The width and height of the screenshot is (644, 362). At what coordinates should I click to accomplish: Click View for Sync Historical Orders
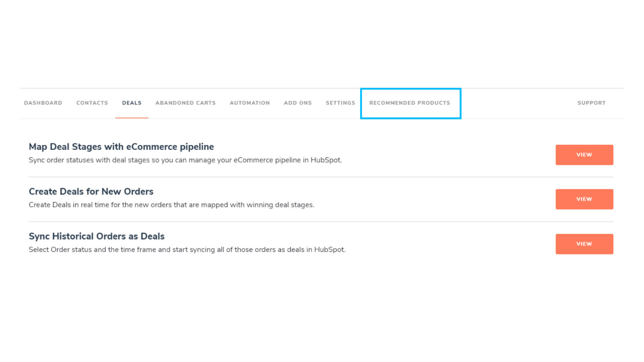click(x=584, y=244)
